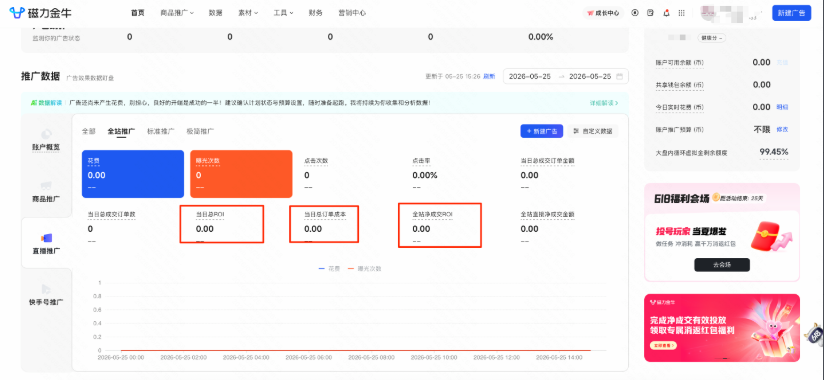The width and height of the screenshot is (824, 380).
Task: Select 快手号推广 in the left sidebar
Action: pyautogui.click(x=46, y=295)
